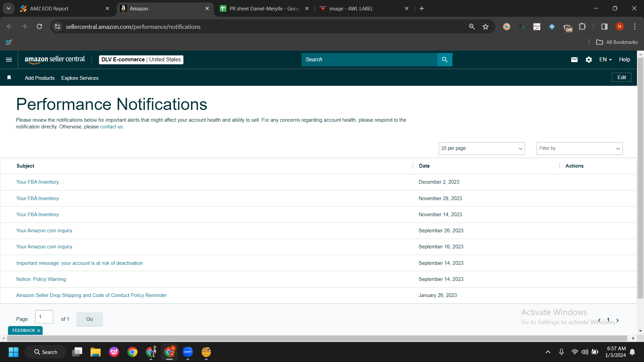
Task: Bookmark this page with the star icon
Action: [x=485, y=26]
